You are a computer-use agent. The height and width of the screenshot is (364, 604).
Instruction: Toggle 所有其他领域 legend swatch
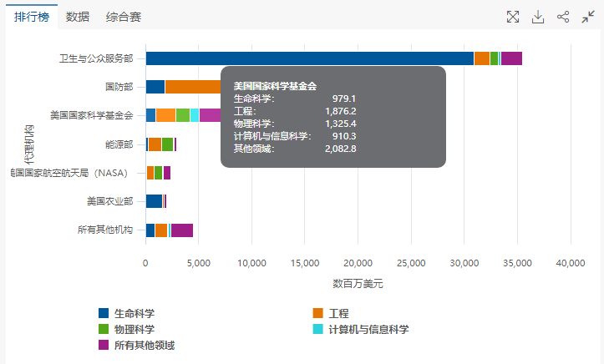[x=104, y=345]
